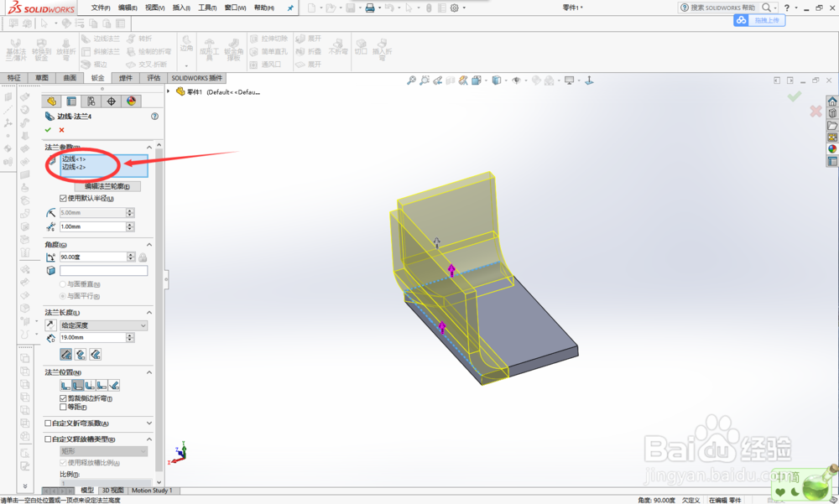
Task: Open the Motion Study 1 tab
Action: 152,490
